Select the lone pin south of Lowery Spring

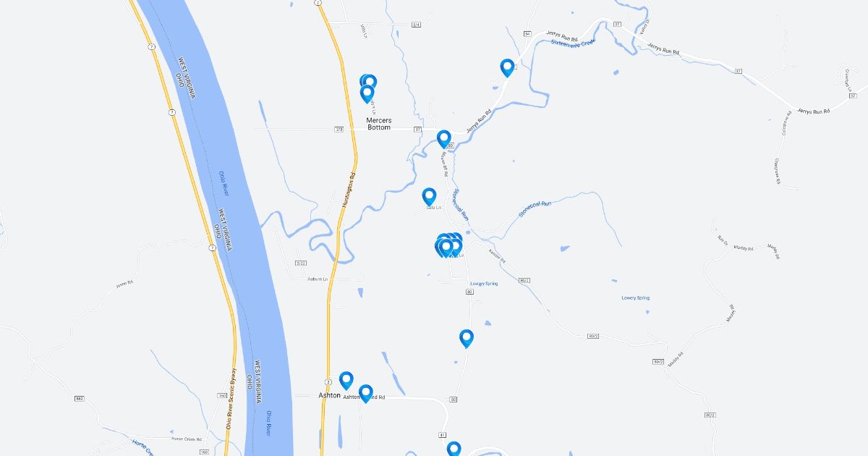(467, 339)
